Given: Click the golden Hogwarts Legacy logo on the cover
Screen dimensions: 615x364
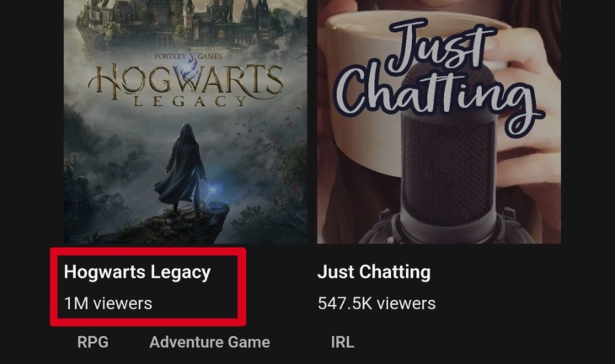Looking at the screenshot, I should pos(185,84).
